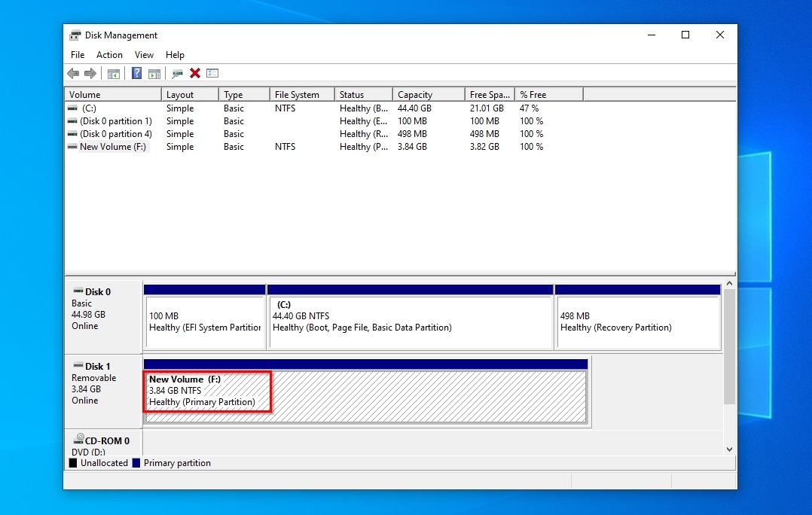Image resolution: width=812 pixels, height=515 pixels.
Task: Click the drive icon of Disk 0 partition 4
Action: (72, 134)
